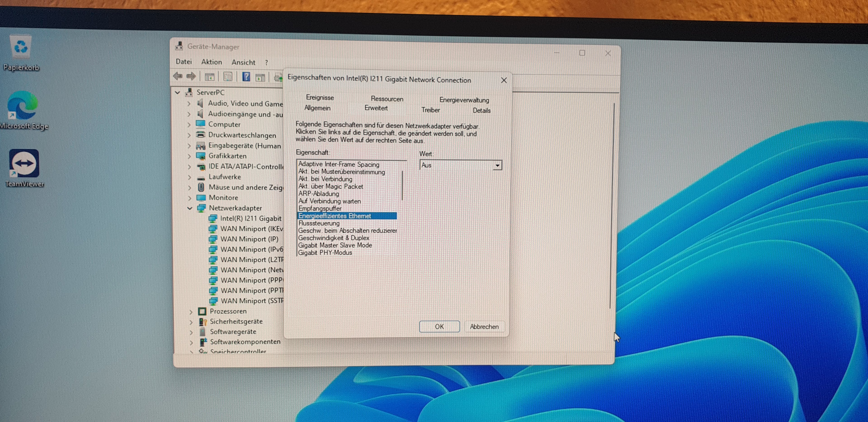This screenshot has height=422, width=868.
Task: Click the properties toolbar icon
Action: (x=228, y=77)
